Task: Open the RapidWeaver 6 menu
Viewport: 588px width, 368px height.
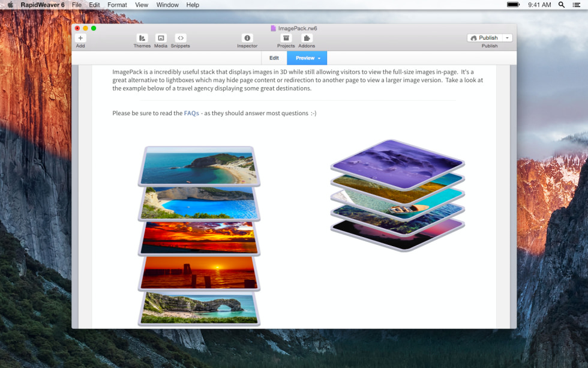Action: coord(43,5)
